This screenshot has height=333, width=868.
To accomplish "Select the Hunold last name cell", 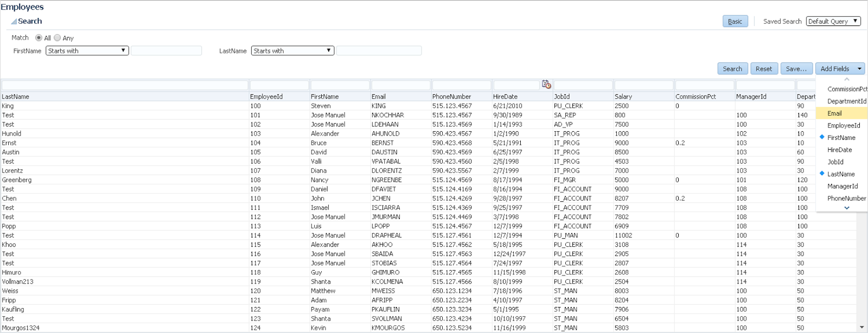I will pyautogui.click(x=125, y=133).
